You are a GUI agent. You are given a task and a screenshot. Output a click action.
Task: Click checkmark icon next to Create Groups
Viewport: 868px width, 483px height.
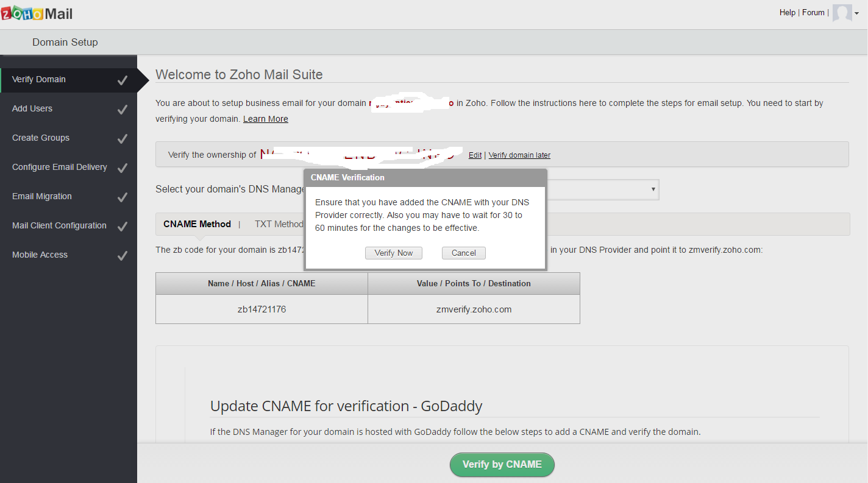tap(123, 138)
